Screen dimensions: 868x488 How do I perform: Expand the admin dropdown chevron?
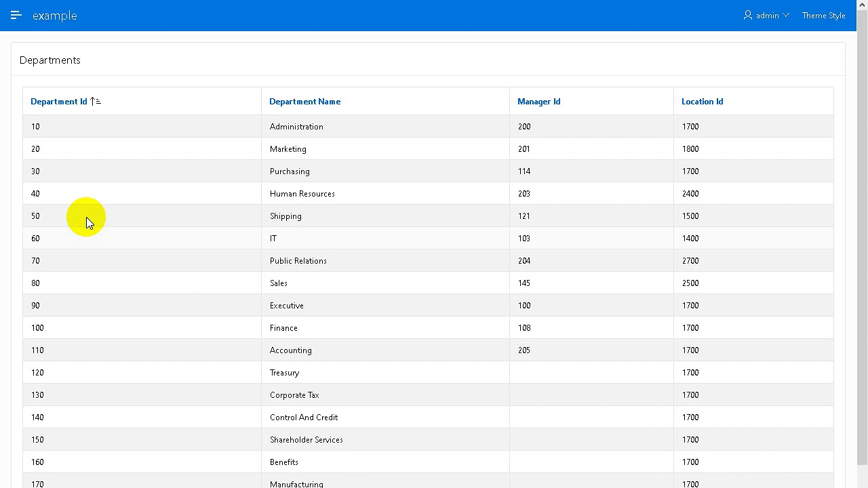click(x=786, y=15)
